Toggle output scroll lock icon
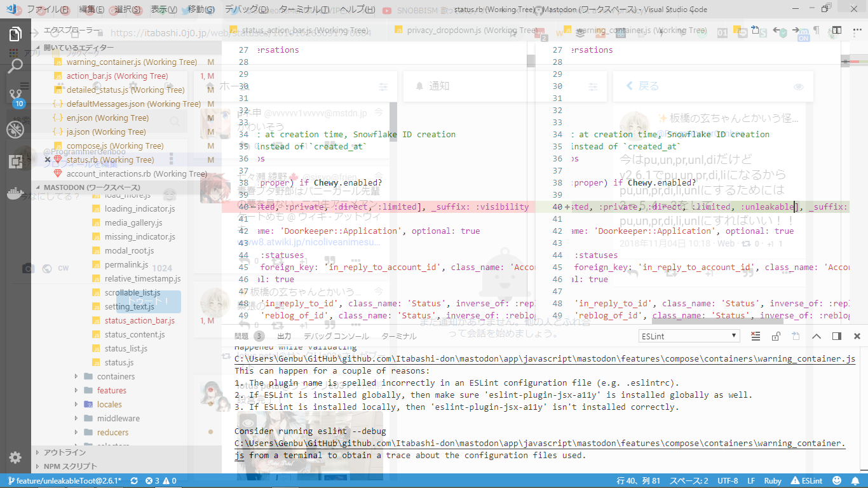The image size is (868, 488). tap(775, 336)
